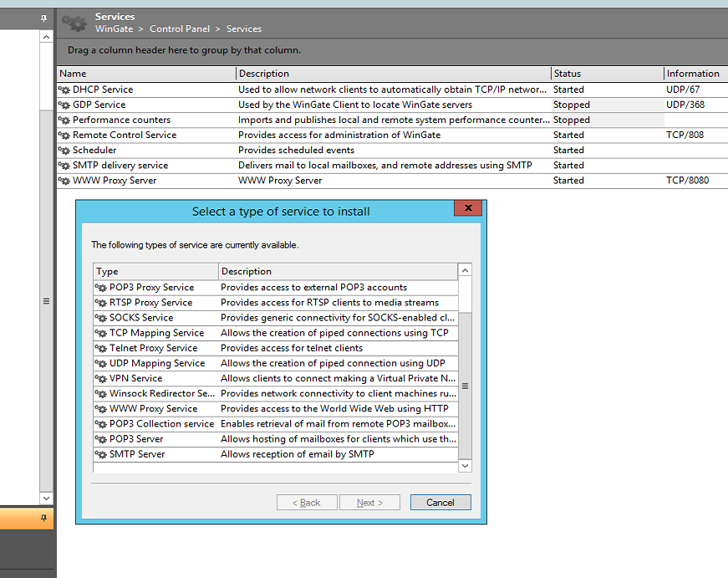This screenshot has width=728, height=578.
Task: Close the Select a type of service dialog
Action: (468, 207)
